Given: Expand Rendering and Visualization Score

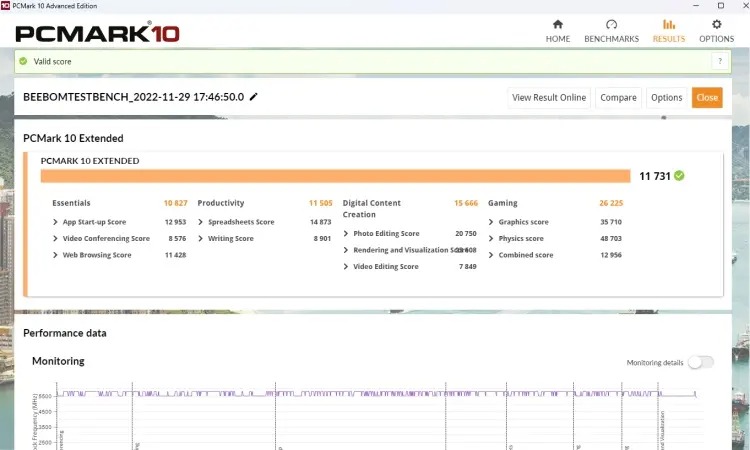Looking at the screenshot, I should (346, 250).
